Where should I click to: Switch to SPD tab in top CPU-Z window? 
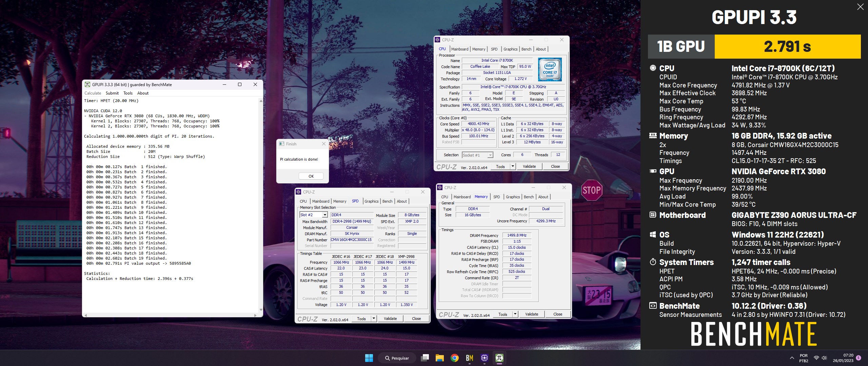(x=494, y=49)
